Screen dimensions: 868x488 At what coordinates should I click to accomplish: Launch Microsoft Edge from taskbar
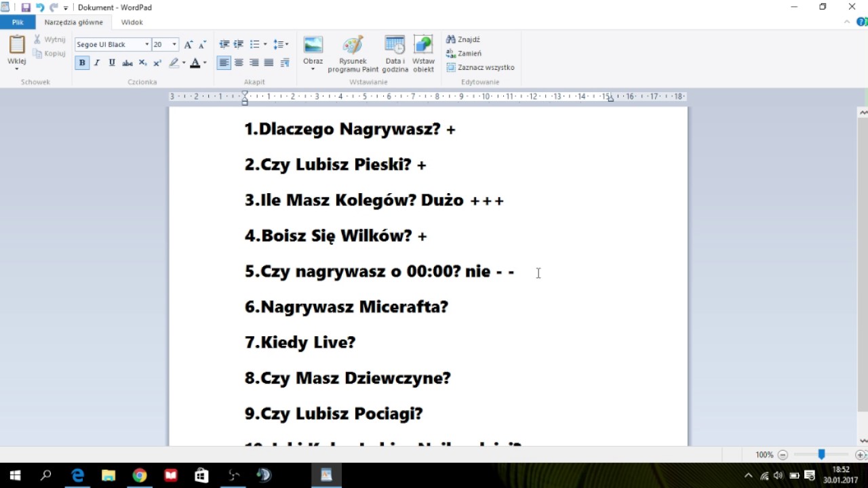78,475
